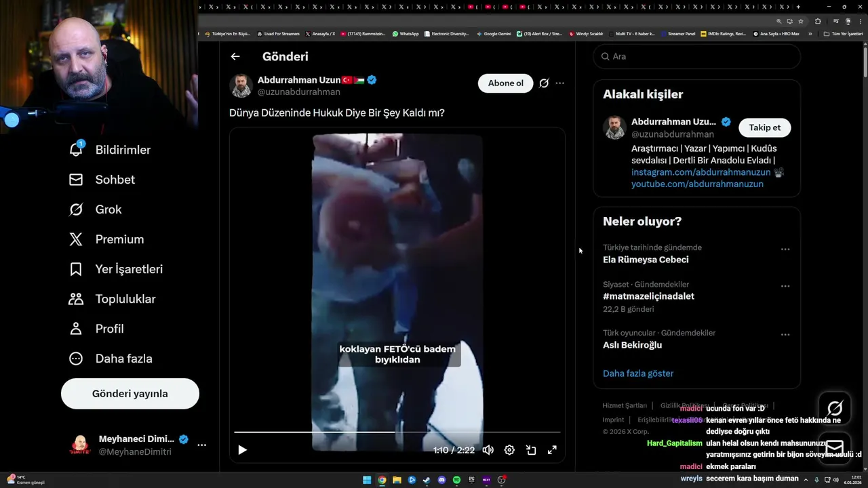The width and height of the screenshot is (868, 488).
Task: Mute the video volume
Action: coord(488,450)
